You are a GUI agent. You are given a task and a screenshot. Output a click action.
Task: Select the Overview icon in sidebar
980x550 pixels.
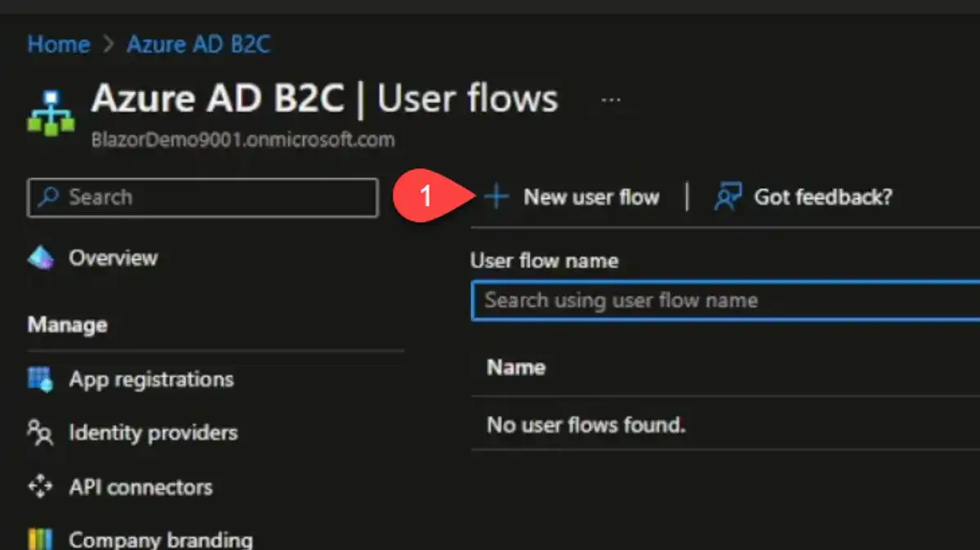[x=41, y=258]
